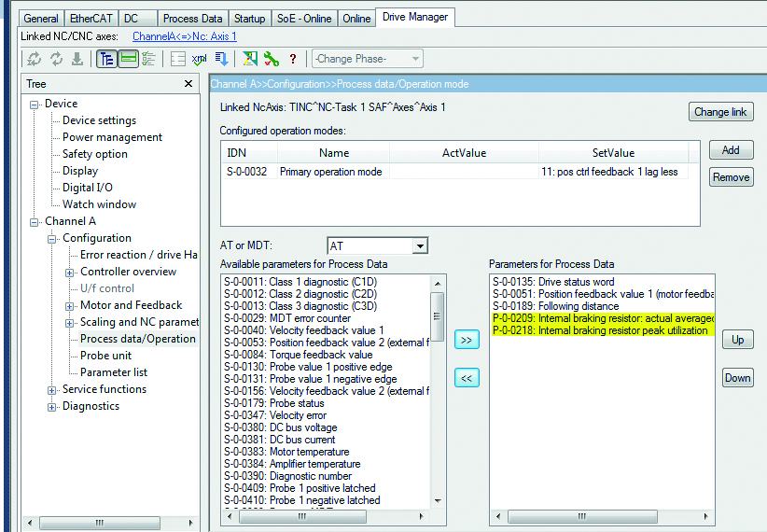
Task: Click the Change link button
Action: (x=720, y=112)
